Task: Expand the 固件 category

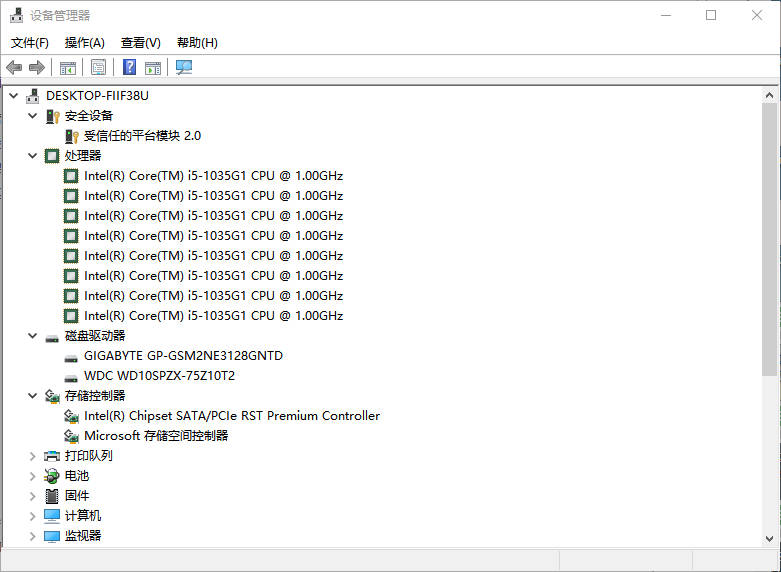Action: 32,496
